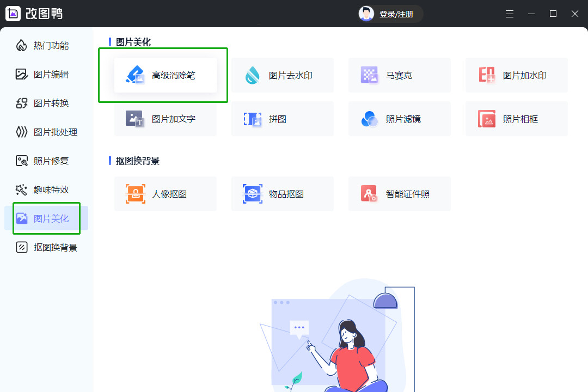Viewport: 588px width, 392px height.
Task: Click the 拼图 collage icon
Action: (253, 119)
